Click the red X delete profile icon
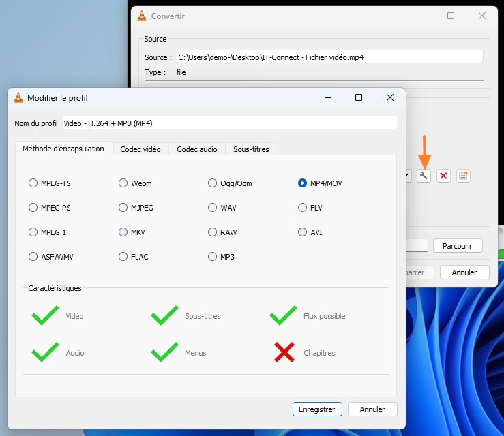This screenshot has width=504, height=436. tap(443, 176)
